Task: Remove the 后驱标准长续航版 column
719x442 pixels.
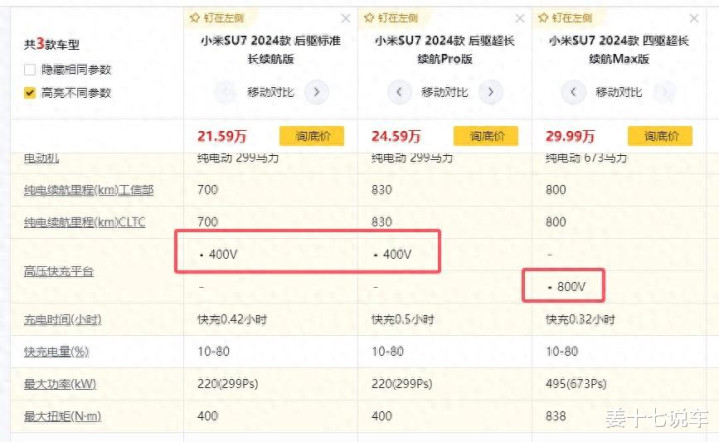Action: tap(346, 18)
